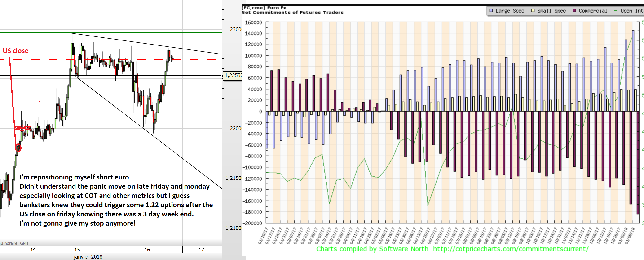Image resolution: width=644 pixels, height=260 pixels.
Task: Click the 1,2300 price axis label
Action: (x=233, y=30)
